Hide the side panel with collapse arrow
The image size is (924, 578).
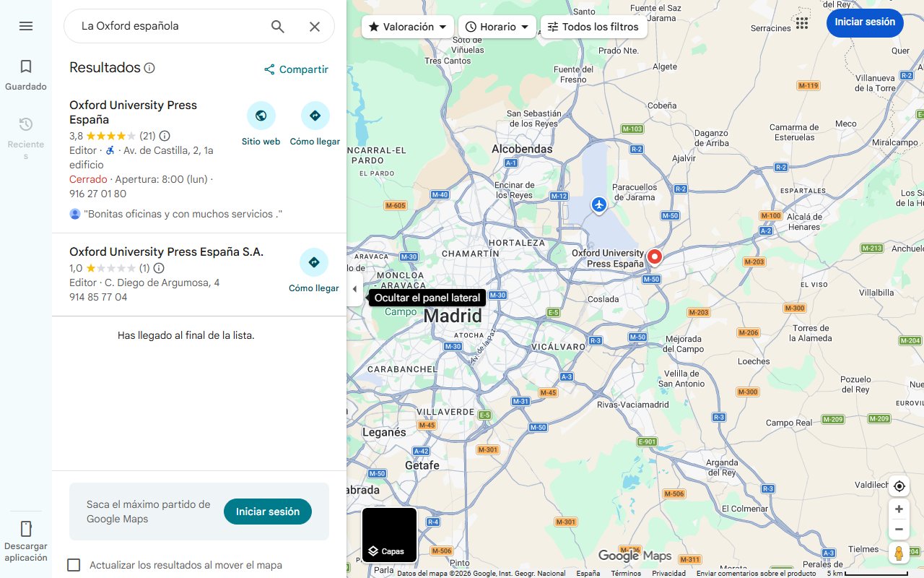click(354, 289)
